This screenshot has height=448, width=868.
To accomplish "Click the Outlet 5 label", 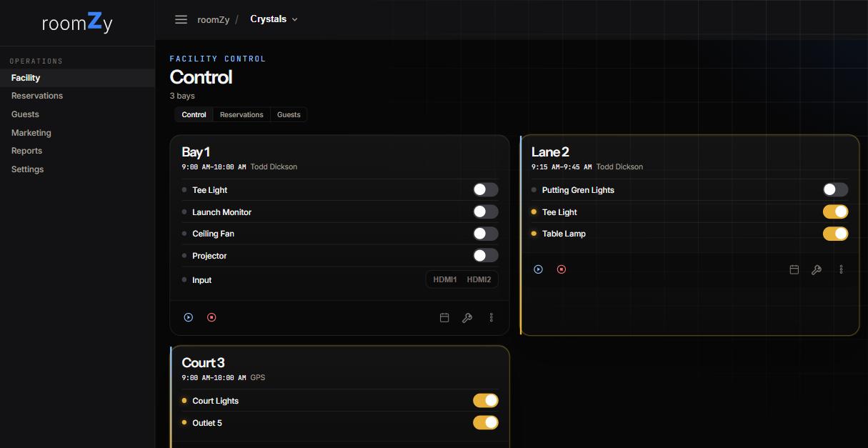I will pyautogui.click(x=207, y=423).
